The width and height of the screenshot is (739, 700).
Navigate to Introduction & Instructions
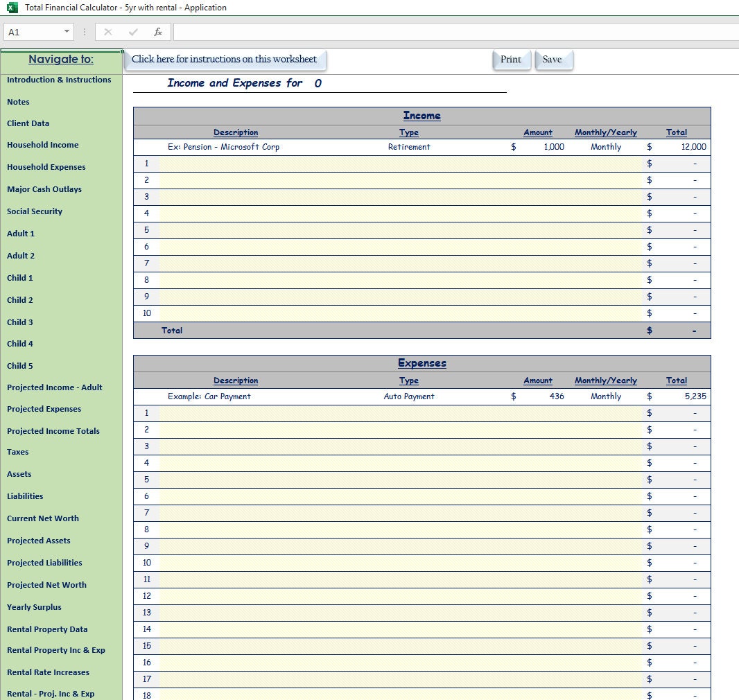click(x=59, y=80)
